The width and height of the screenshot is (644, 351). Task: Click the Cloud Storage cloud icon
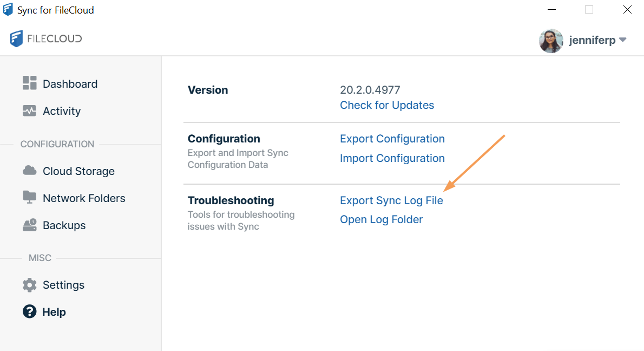coord(31,171)
